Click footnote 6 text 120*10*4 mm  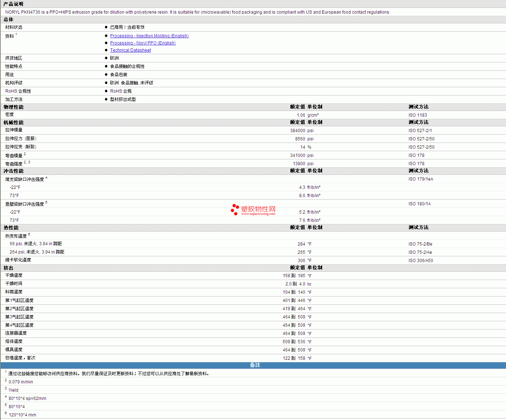22,415
